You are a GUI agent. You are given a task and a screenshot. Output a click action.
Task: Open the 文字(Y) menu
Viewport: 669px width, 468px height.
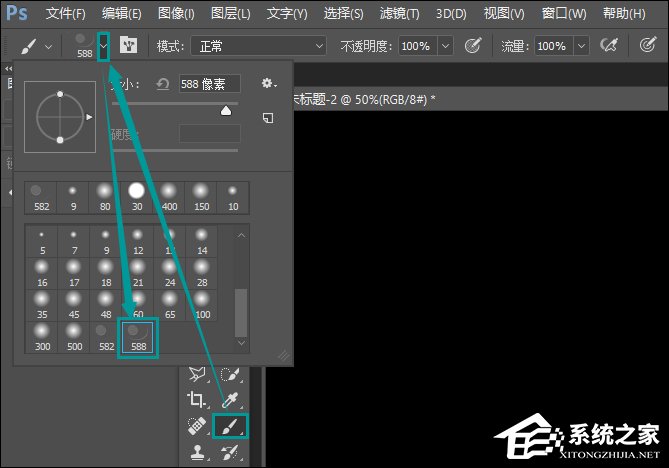pyautogui.click(x=287, y=14)
